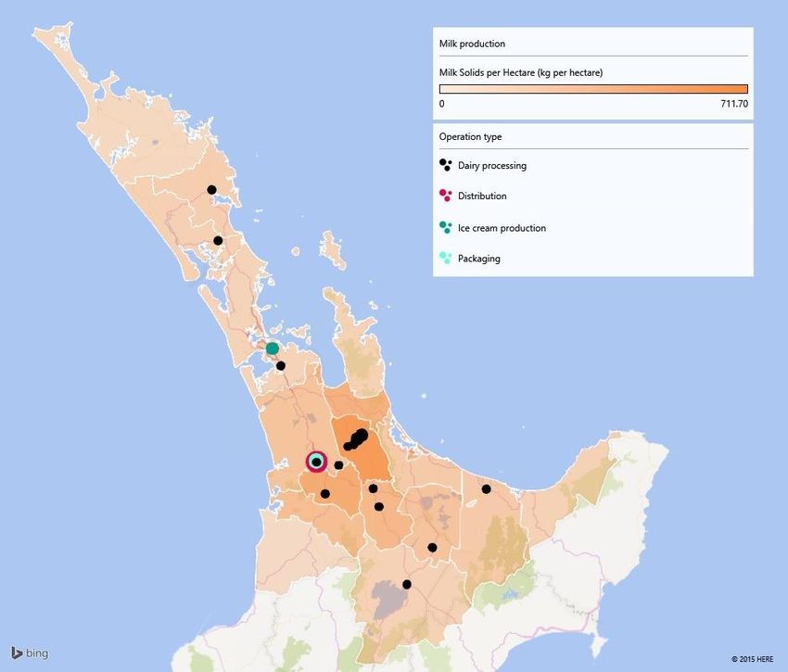
Task: Select the Dairy processing legend label
Action: point(492,165)
